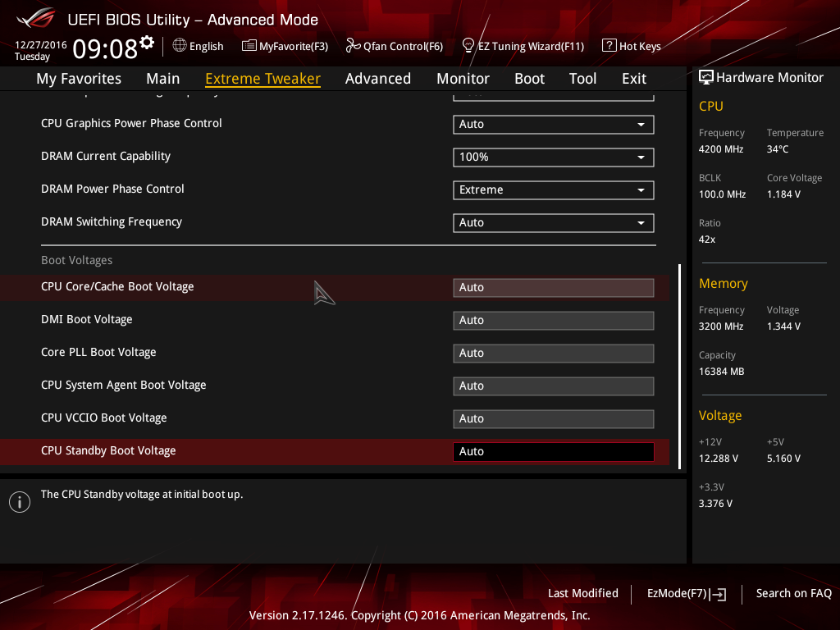The image size is (840, 630).
Task: Click the ROG logo icon
Action: tap(36, 19)
